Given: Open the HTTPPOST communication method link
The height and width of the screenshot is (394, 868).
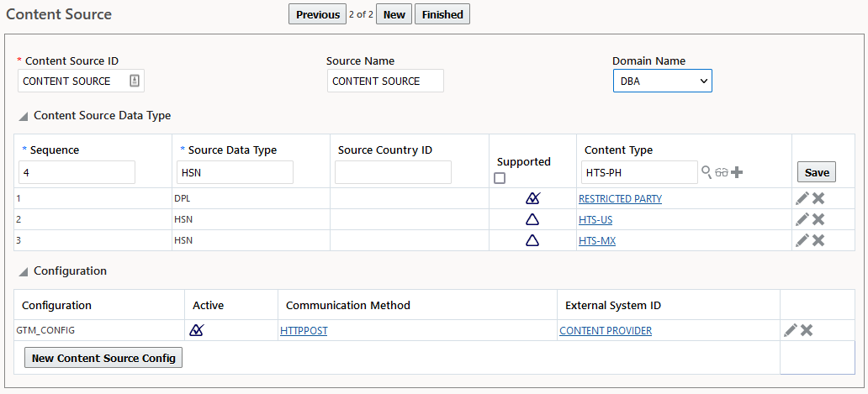Looking at the screenshot, I should [x=304, y=331].
